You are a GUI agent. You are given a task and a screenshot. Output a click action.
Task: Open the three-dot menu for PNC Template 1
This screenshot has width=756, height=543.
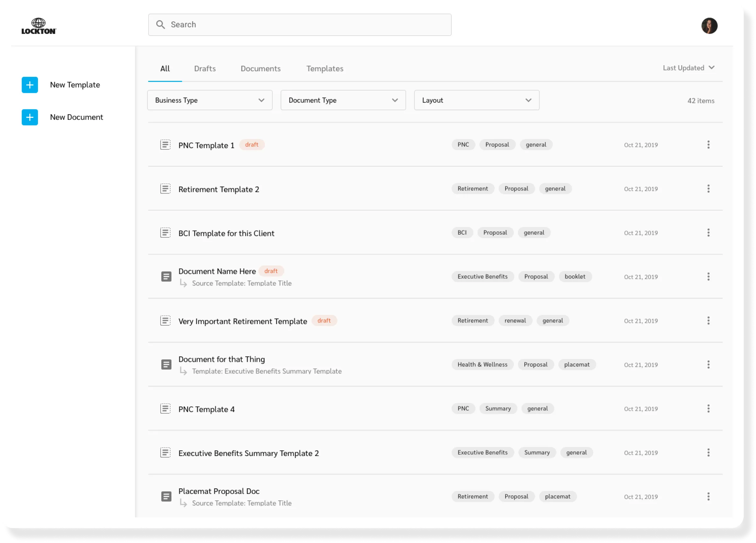pyautogui.click(x=708, y=144)
